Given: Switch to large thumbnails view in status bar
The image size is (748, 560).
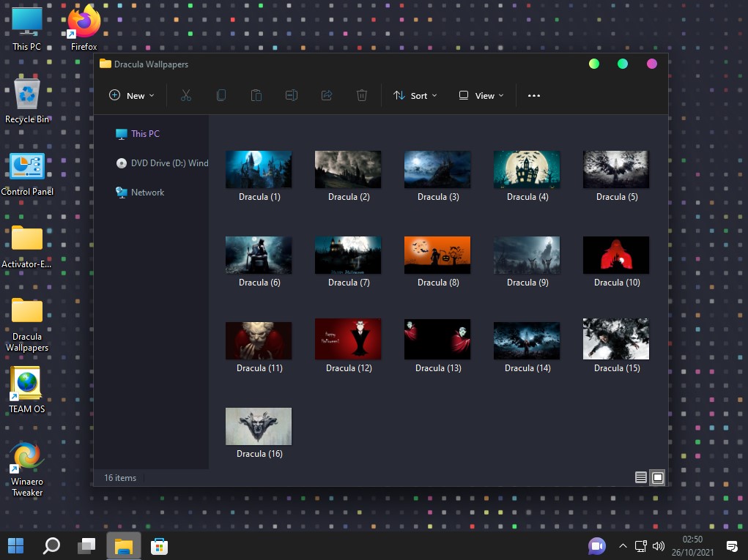Looking at the screenshot, I should pyautogui.click(x=657, y=477).
